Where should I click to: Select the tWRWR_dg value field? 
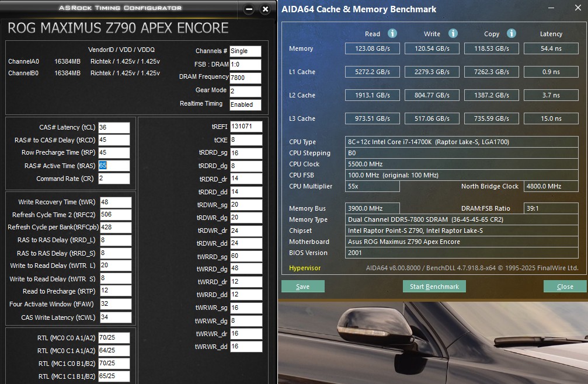[246, 321]
